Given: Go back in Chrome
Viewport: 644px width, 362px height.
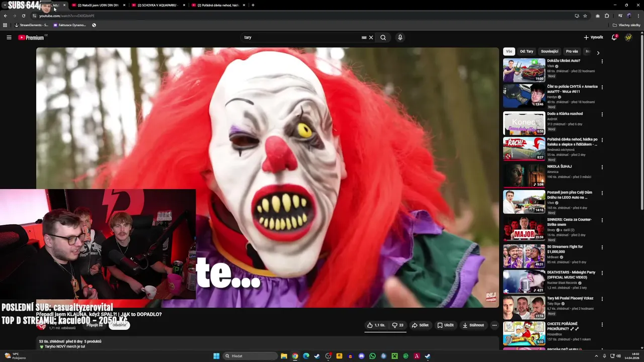Looking at the screenshot, I should (6, 16).
